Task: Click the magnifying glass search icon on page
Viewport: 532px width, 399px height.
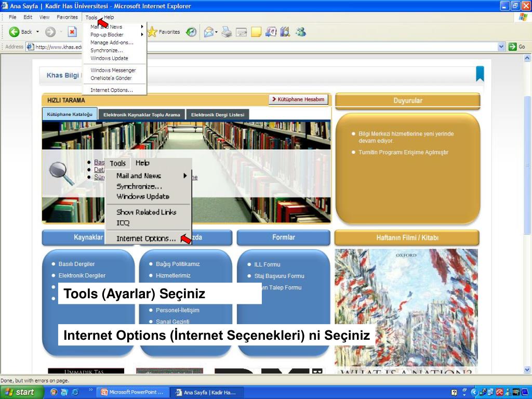Action: pos(61,174)
